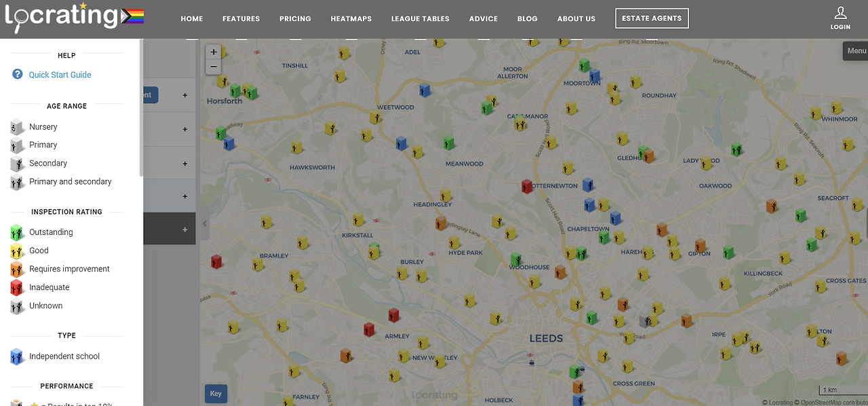
Task: Open the Heatmaps page
Action: click(x=351, y=19)
